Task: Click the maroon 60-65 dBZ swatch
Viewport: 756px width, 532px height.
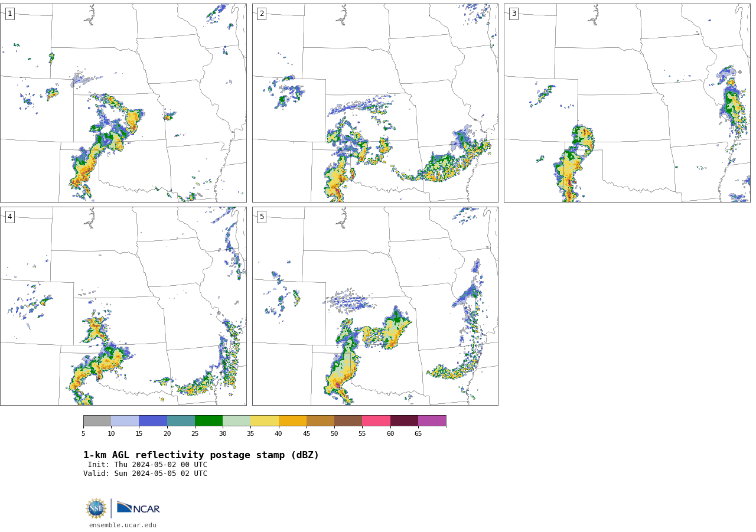Action: (404, 421)
